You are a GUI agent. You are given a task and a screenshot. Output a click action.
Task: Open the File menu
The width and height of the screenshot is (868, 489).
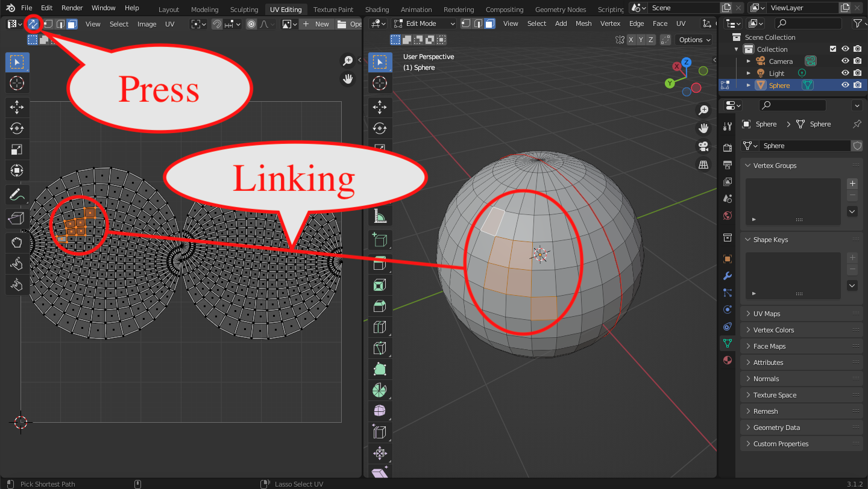27,8
